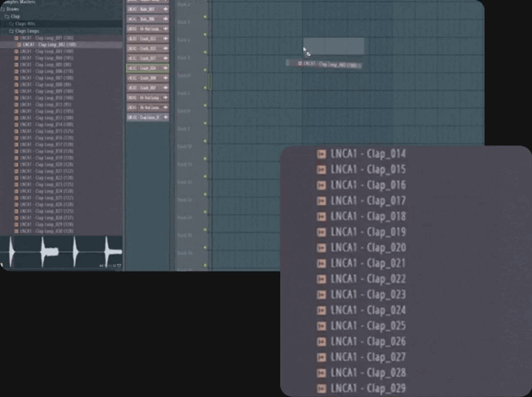Select Clap Loop_016 in the browser
This screenshot has height=397, width=532.
(x=46, y=138)
